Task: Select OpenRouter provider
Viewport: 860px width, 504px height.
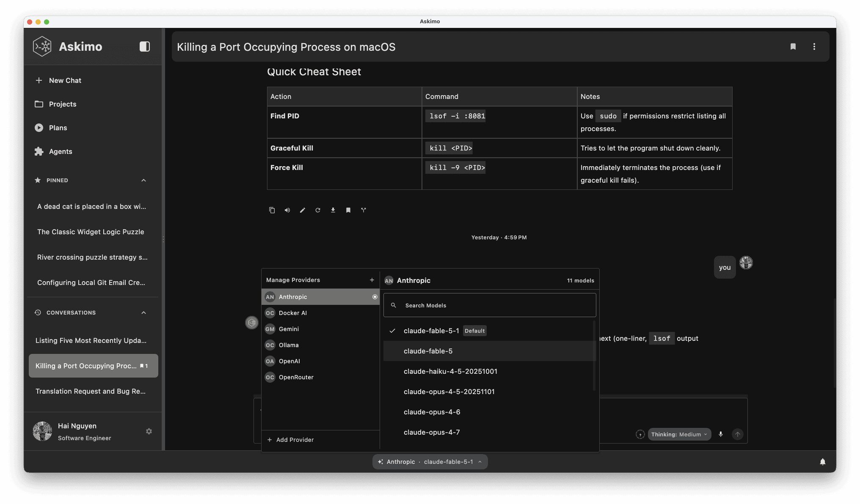Action: (x=320, y=377)
